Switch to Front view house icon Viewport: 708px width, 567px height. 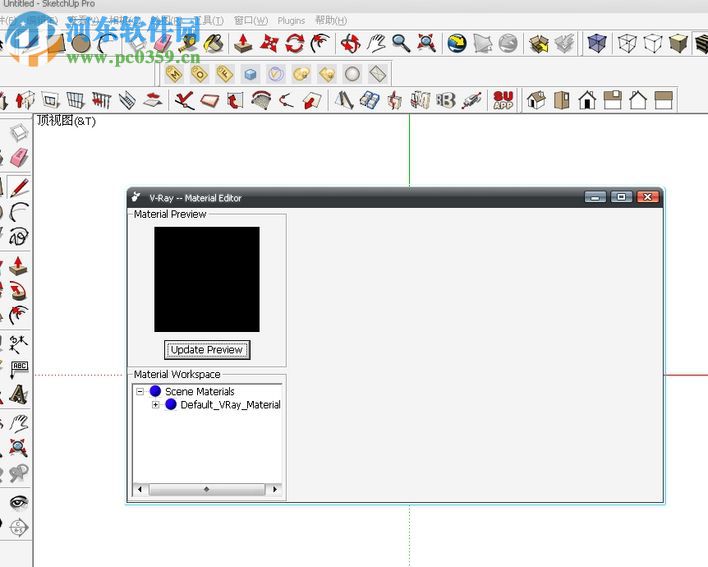click(x=587, y=100)
